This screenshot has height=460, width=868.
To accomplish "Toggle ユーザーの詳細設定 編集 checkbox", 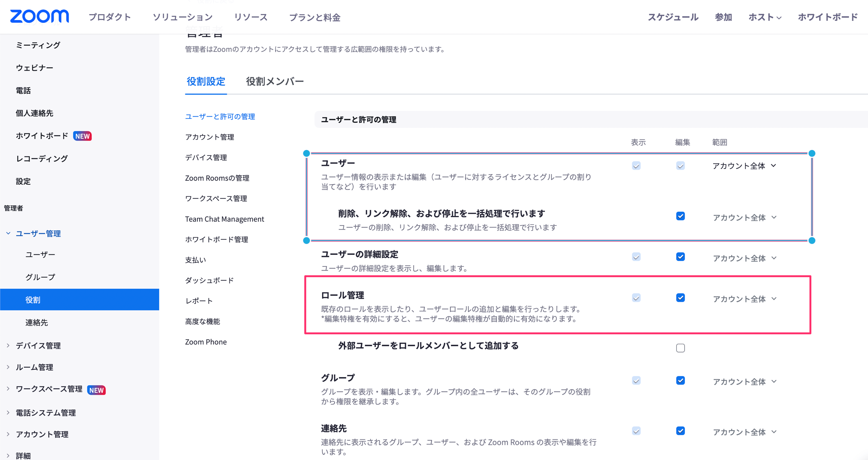I will pyautogui.click(x=680, y=257).
